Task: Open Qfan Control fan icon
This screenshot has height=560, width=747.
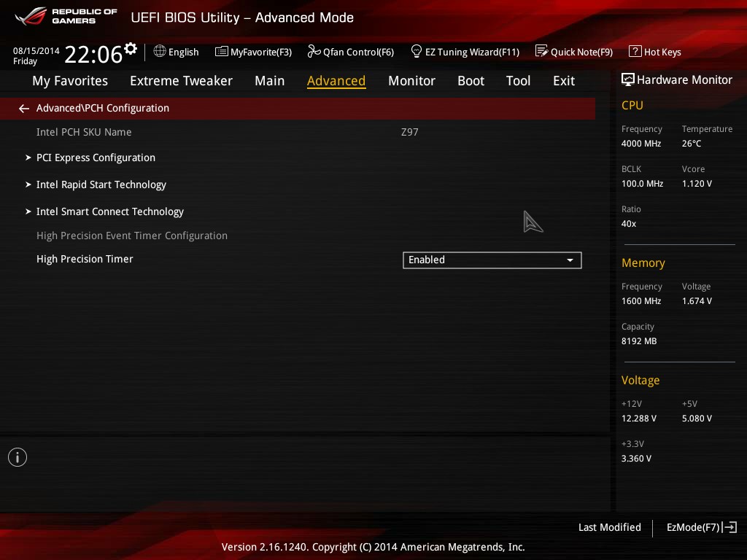Action: click(314, 52)
